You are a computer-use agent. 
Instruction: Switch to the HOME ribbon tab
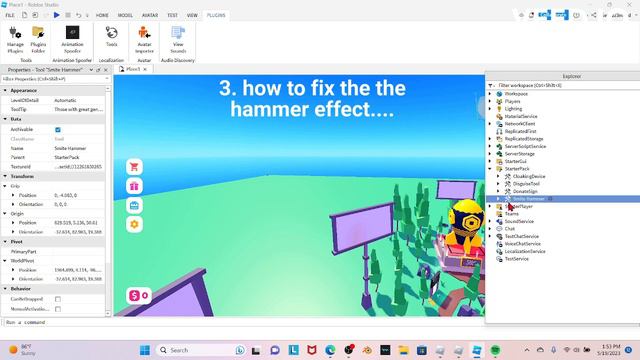pyautogui.click(x=102, y=15)
